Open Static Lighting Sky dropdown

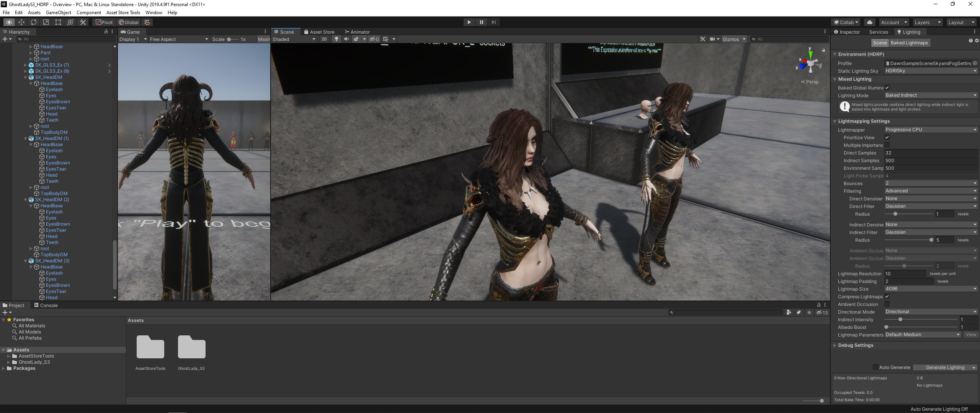point(931,71)
